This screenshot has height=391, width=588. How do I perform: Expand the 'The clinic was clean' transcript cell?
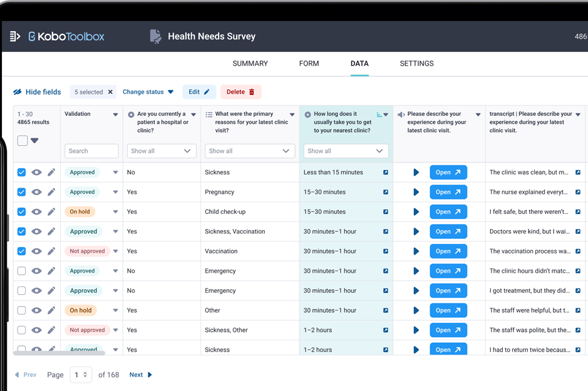[578, 172]
